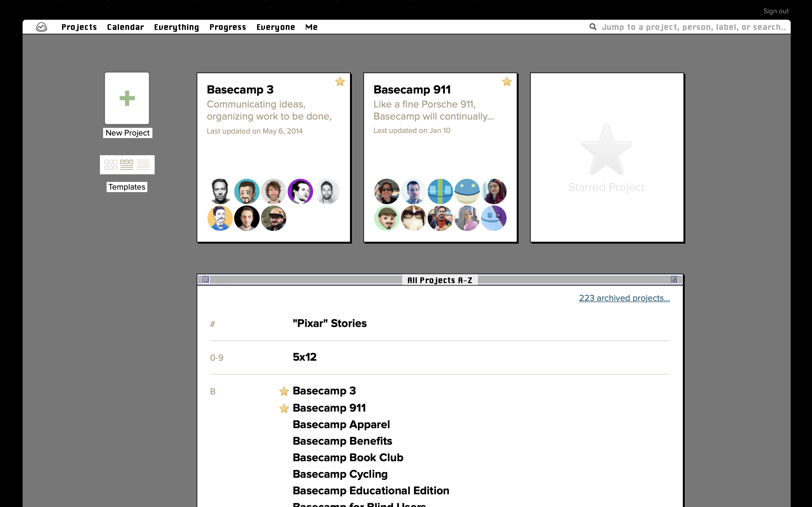Click the resize widget on the title bar's right
Screen dimensions: 812x507
tap(674, 280)
